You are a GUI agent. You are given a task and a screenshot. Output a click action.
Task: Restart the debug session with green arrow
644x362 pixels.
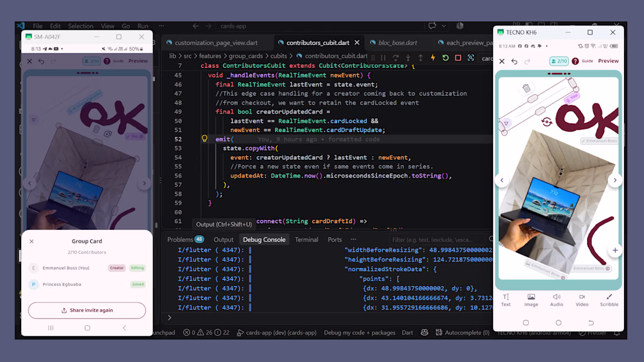point(445,58)
